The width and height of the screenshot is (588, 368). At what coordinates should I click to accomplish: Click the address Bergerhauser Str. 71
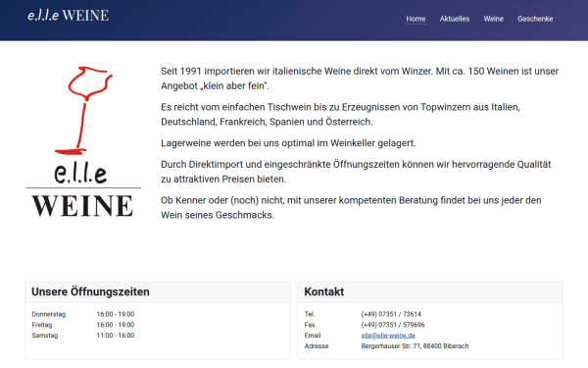point(415,345)
